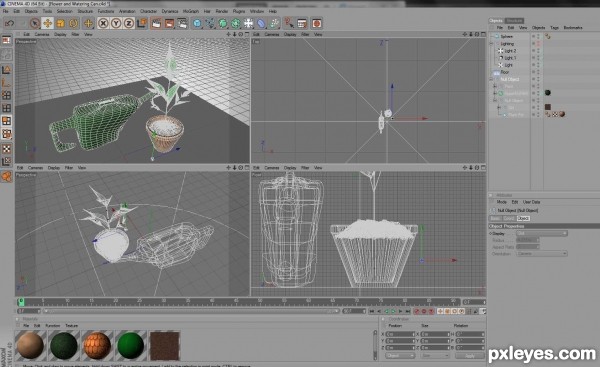Select the orange scaled material swatch
The image size is (600, 367).
(x=97, y=346)
